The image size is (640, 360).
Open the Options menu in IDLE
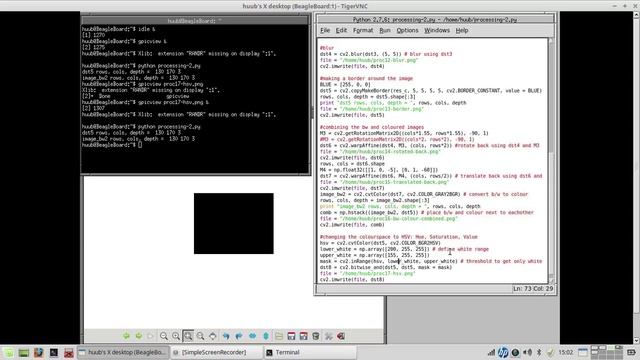[407, 30]
